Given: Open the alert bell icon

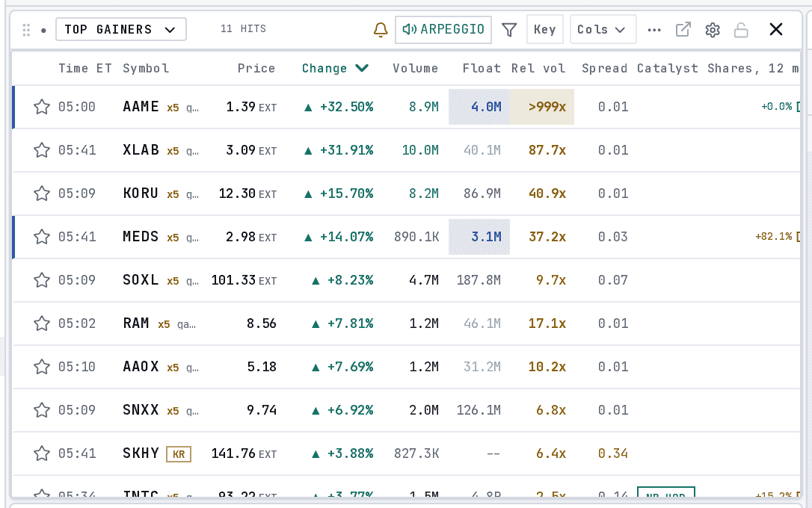Looking at the screenshot, I should (x=381, y=29).
